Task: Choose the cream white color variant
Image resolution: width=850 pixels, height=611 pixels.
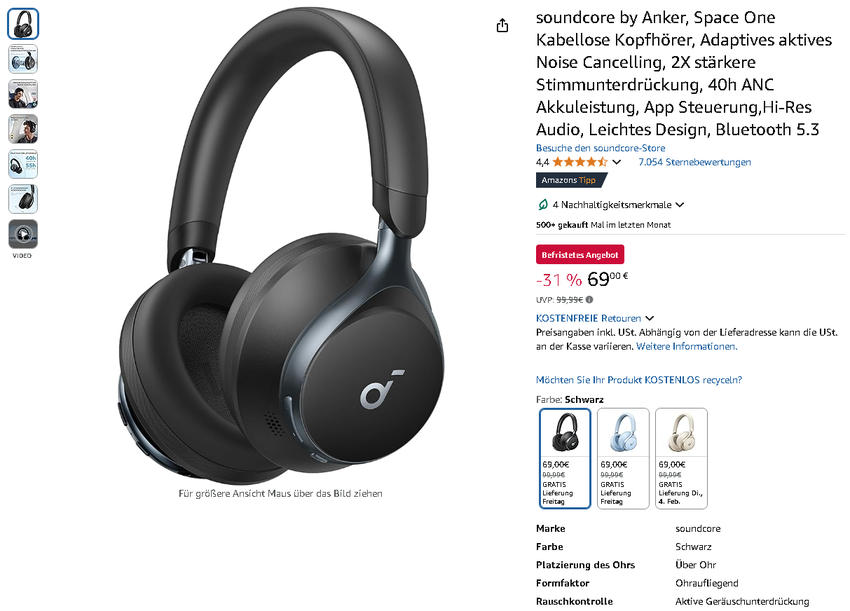Action: tap(681, 458)
